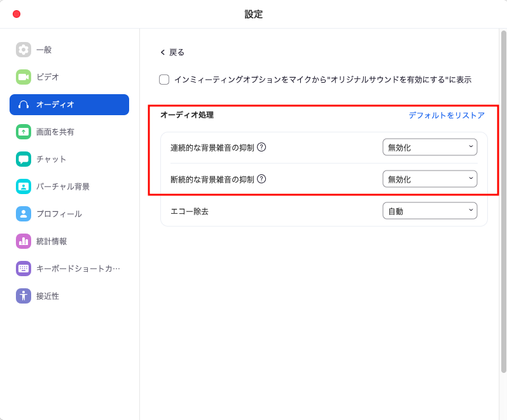Screen dimensions: 507x420
Task: Click the 連続的な背景雑音の抑制 label text
Action: (x=212, y=148)
